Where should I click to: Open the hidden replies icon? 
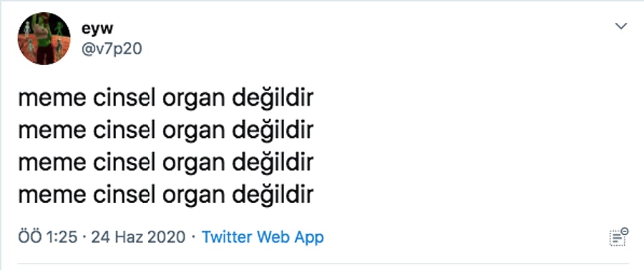618,237
